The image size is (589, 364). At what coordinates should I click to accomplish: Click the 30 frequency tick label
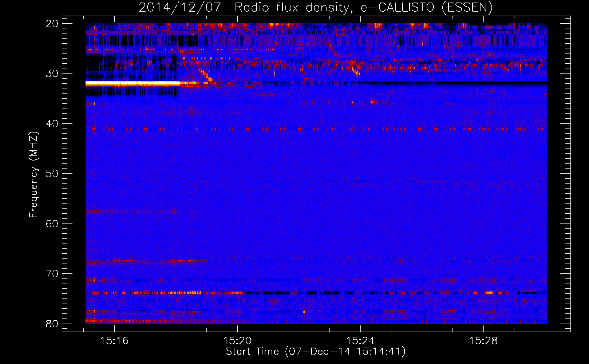pyautogui.click(x=52, y=74)
